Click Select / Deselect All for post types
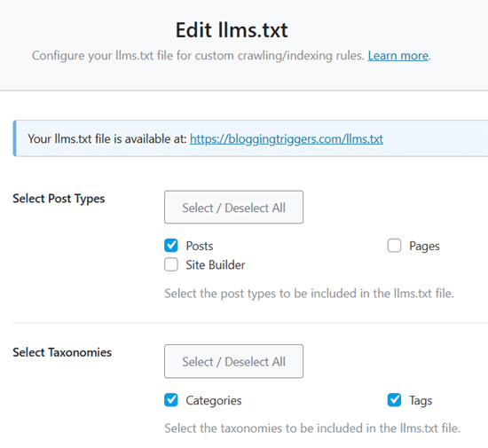Image resolution: width=488 pixels, height=448 pixels. coord(233,208)
